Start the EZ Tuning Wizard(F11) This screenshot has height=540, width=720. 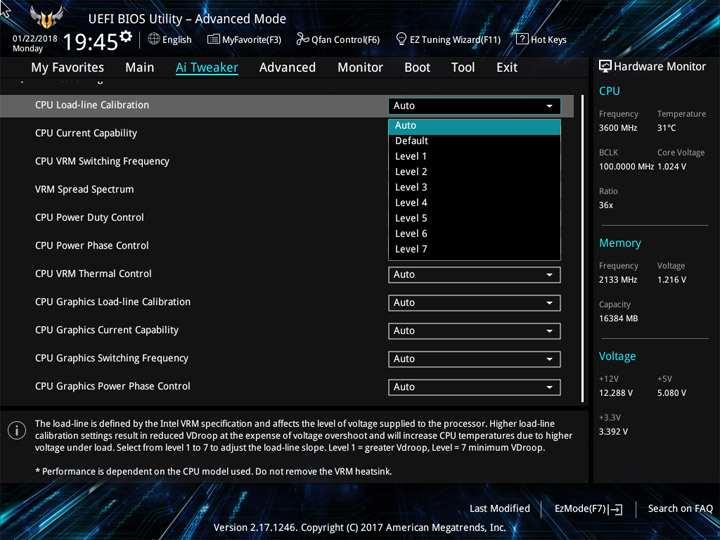point(448,40)
